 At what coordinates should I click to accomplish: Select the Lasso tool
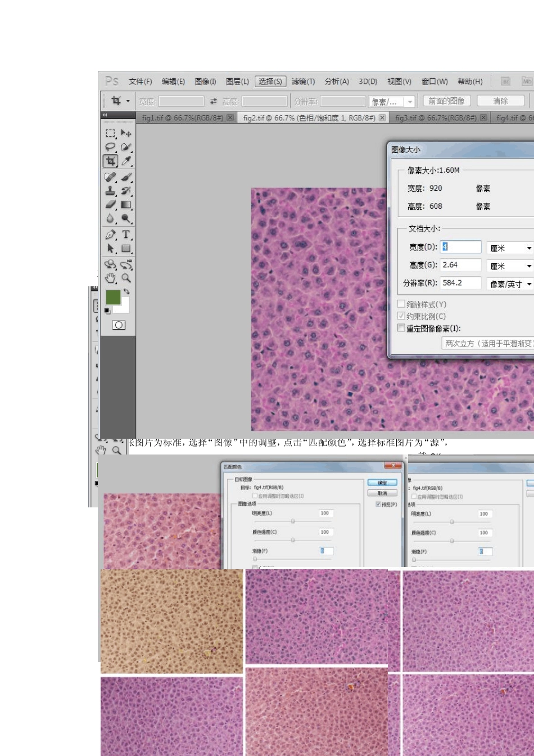(110, 147)
